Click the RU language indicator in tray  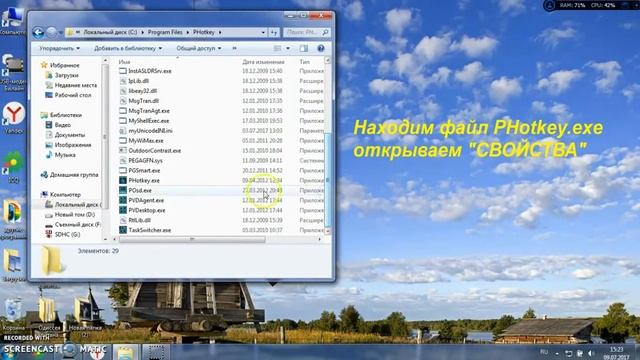pyautogui.click(x=544, y=352)
